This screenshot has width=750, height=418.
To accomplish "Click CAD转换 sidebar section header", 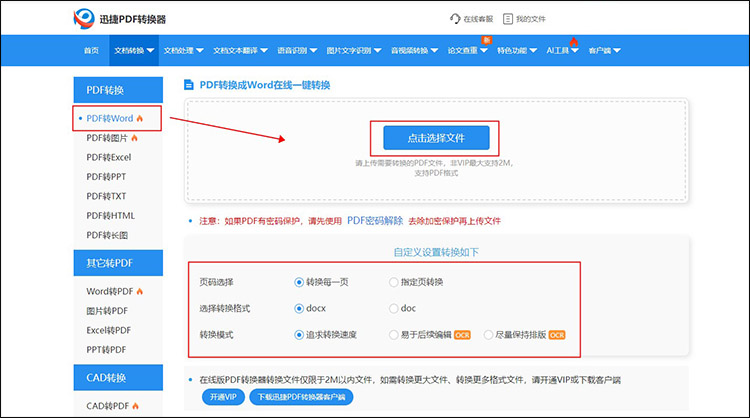I will pos(118,378).
